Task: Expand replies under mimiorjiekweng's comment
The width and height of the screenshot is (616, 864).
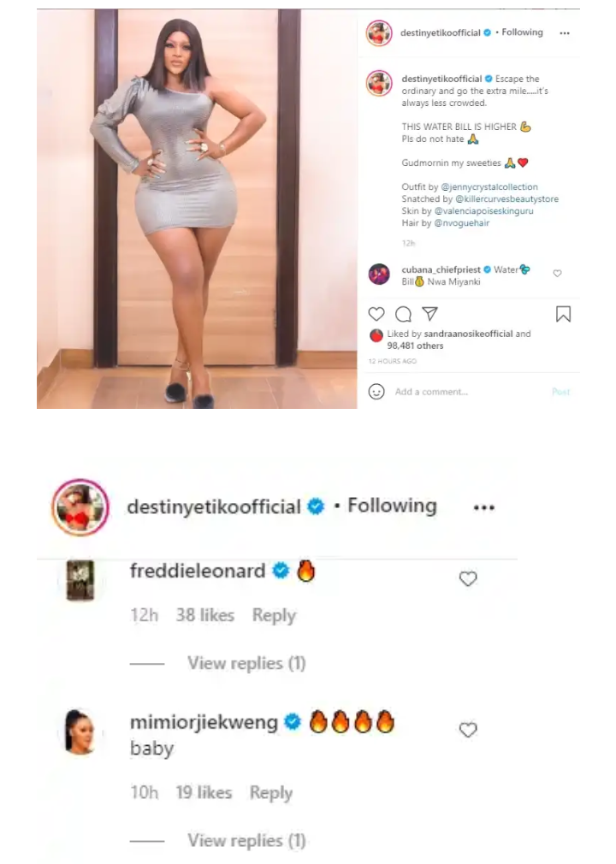Action: 246,840
